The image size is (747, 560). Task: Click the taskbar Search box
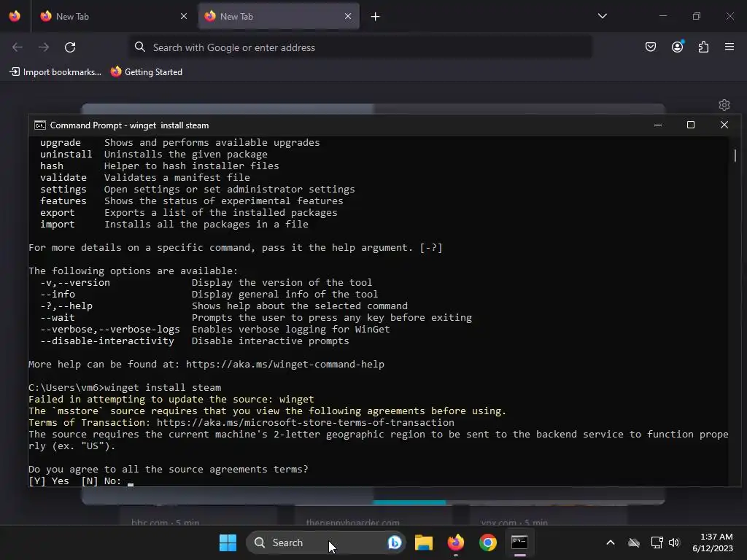[326, 542]
